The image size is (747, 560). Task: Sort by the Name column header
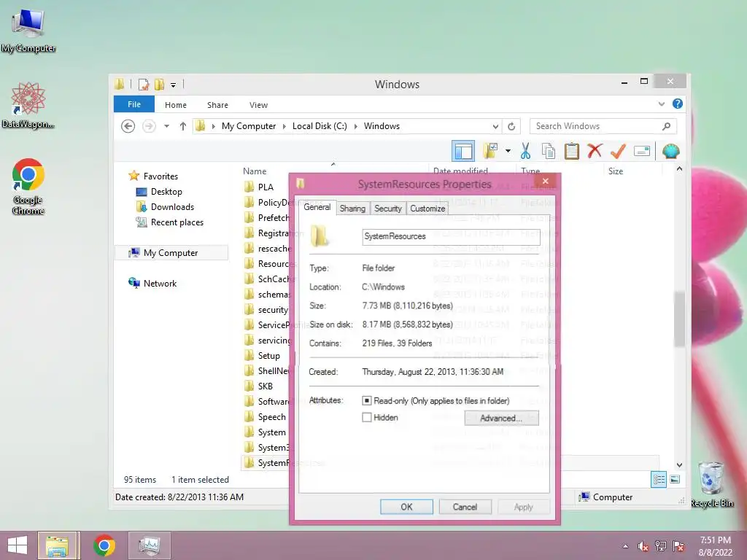coord(255,171)
